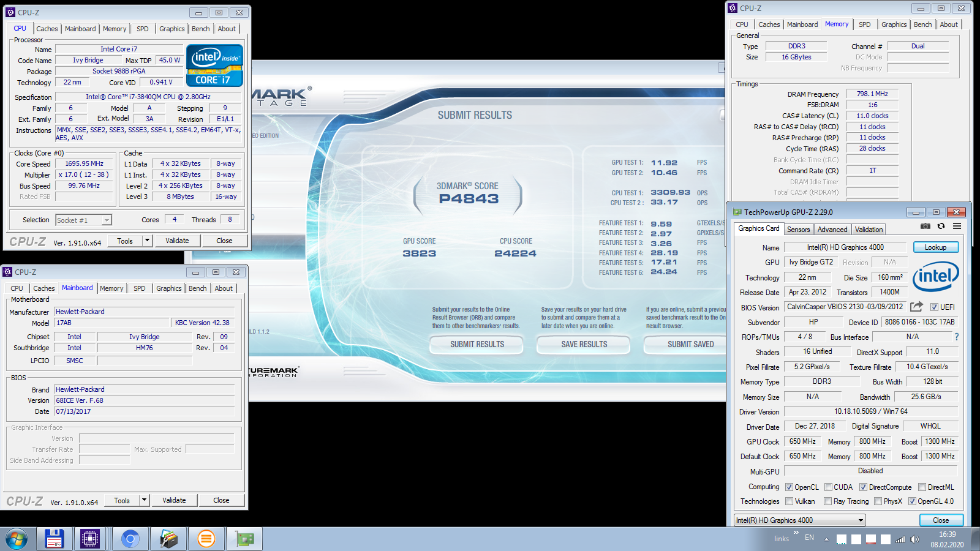Click the title icon of CPU-Z Memory window
This screenshot has height=551, width=980.
(732, 8)
